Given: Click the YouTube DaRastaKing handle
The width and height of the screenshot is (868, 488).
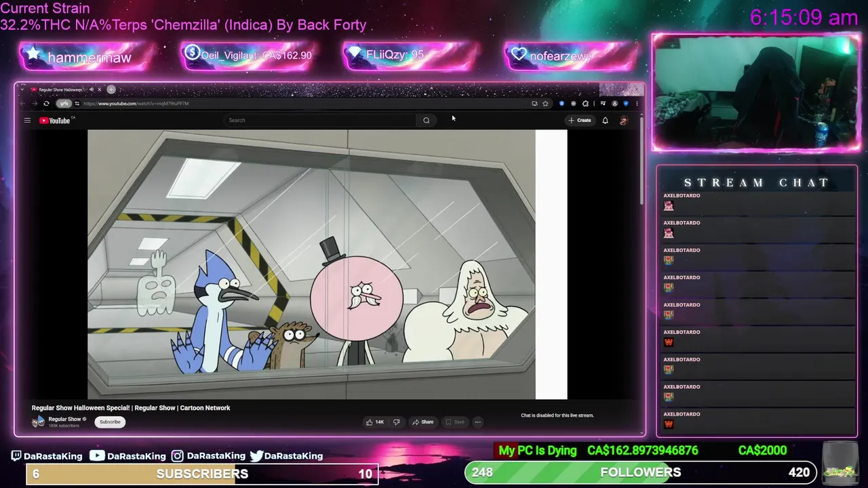Looking at the screenshot, I should point(128,456).
